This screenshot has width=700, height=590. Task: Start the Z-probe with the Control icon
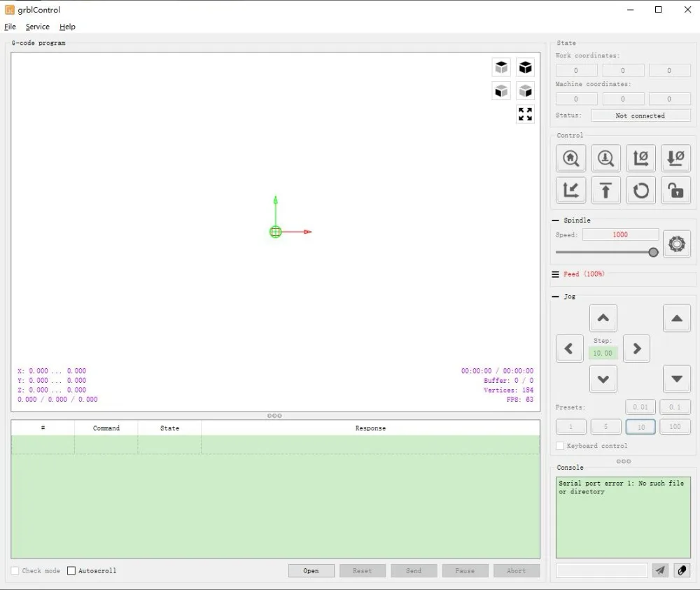605,158
